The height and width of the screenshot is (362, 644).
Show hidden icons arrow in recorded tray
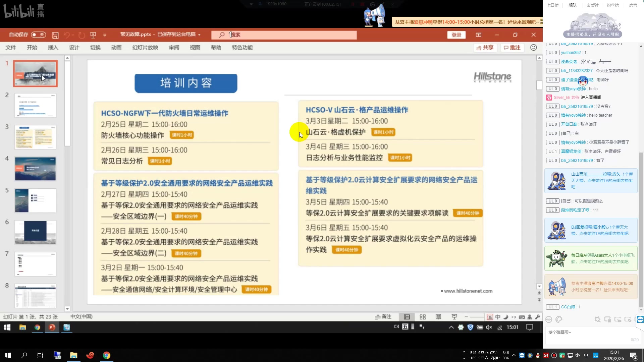[x=451, y=327]
